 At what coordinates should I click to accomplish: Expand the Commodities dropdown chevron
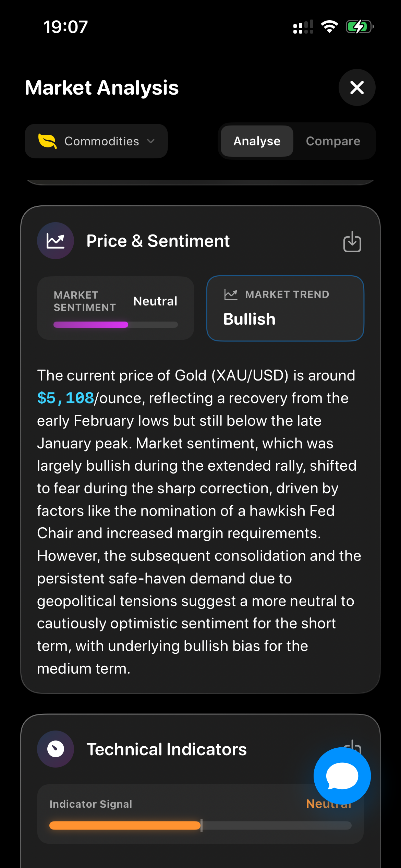(150, 141)
